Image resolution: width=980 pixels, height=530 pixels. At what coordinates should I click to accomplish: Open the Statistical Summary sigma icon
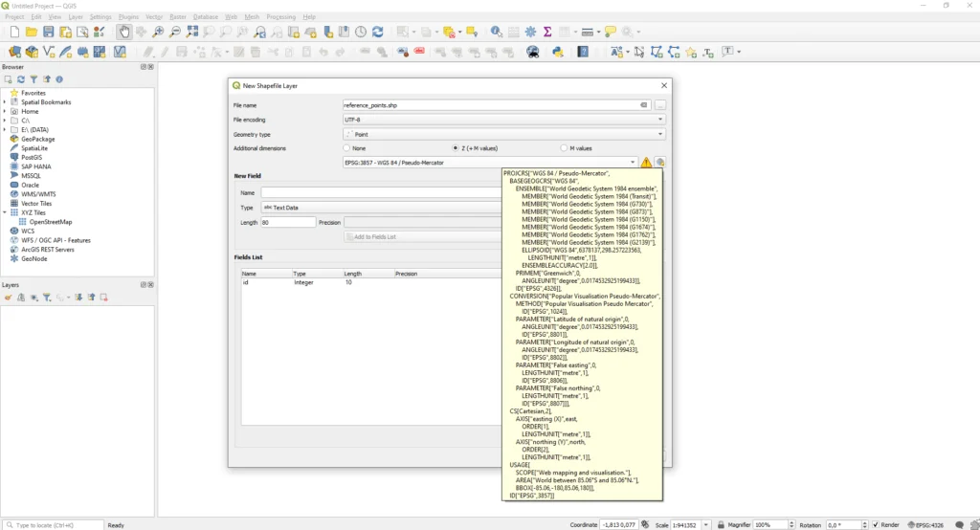coord(547,32)
